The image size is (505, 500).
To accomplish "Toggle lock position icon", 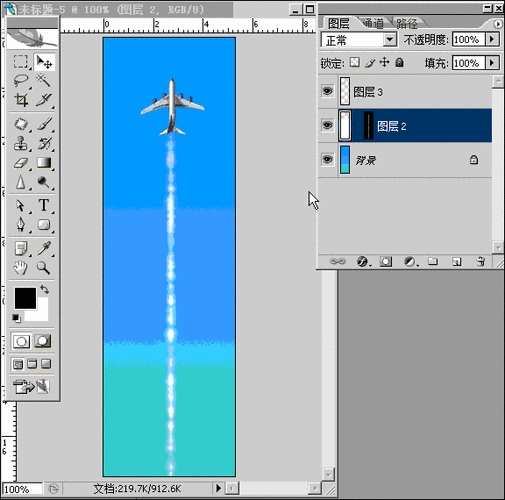I will tap(384, 62).
